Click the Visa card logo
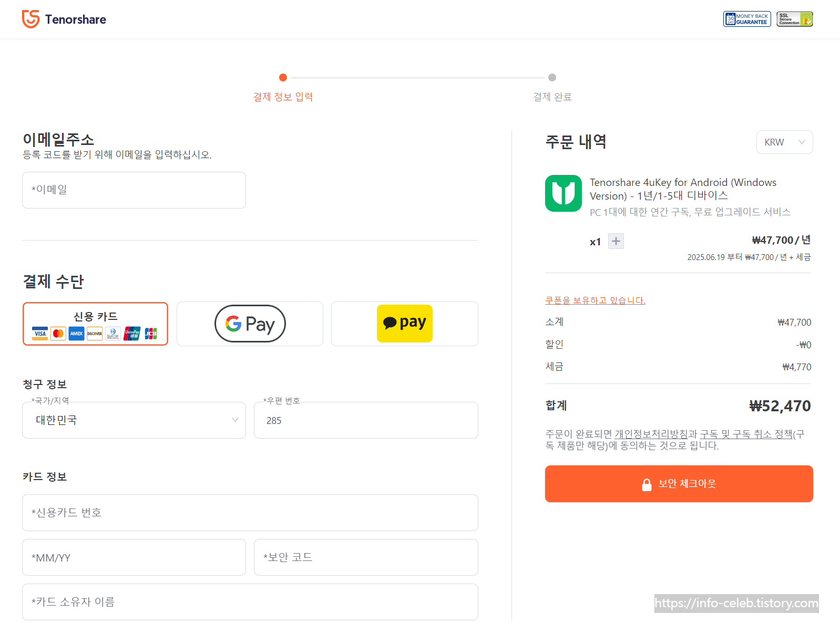Image resolution: width=840 pixels, height=634 pixels. (40, 334)
